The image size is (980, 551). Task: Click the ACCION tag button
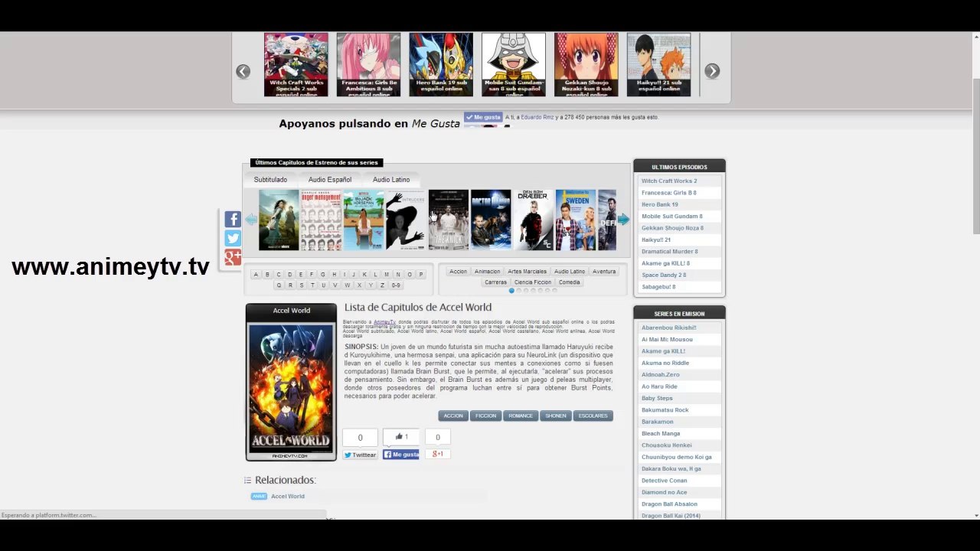coord(453,416)
